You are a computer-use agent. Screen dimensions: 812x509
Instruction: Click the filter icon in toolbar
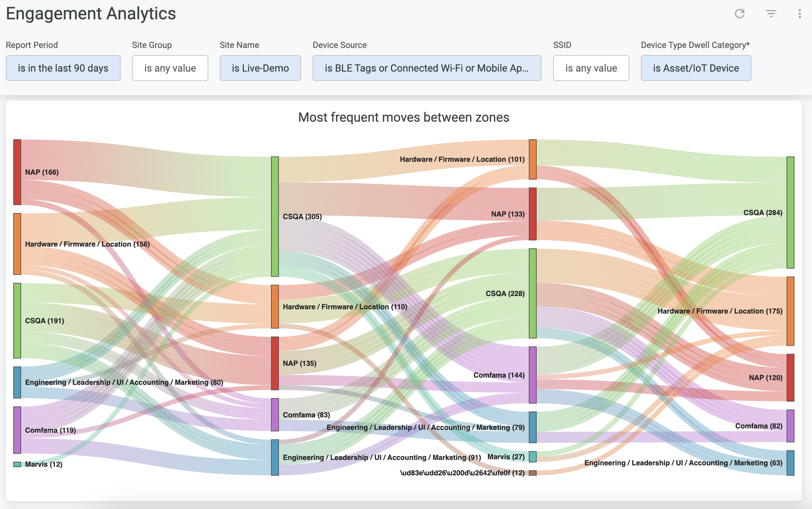(x=771, y=13)
